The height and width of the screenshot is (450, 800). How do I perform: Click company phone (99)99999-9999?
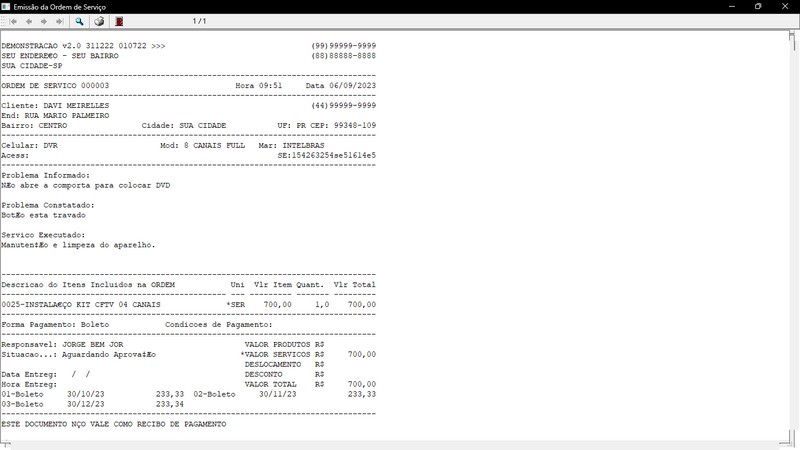pyautogui.click(x=343, y=46)
